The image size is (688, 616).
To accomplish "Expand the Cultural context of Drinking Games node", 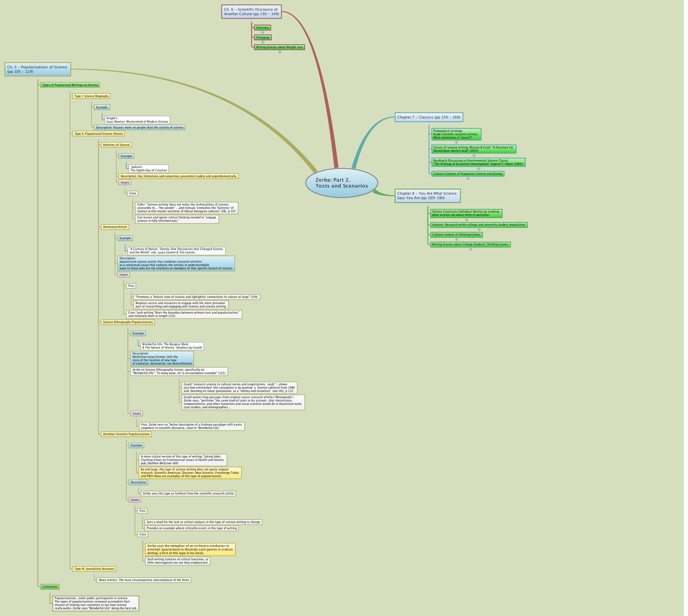I will [x=456, y=240].
